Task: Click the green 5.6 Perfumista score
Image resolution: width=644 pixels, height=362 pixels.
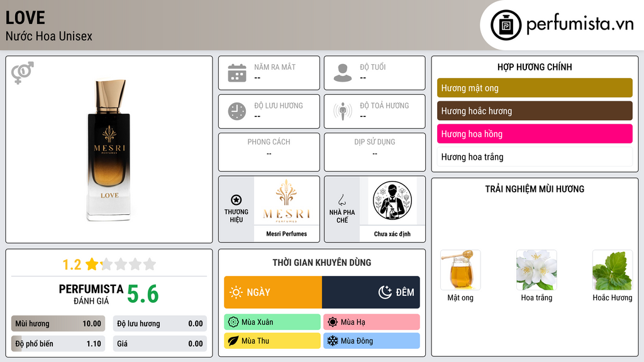Action: tap(143, 294)
